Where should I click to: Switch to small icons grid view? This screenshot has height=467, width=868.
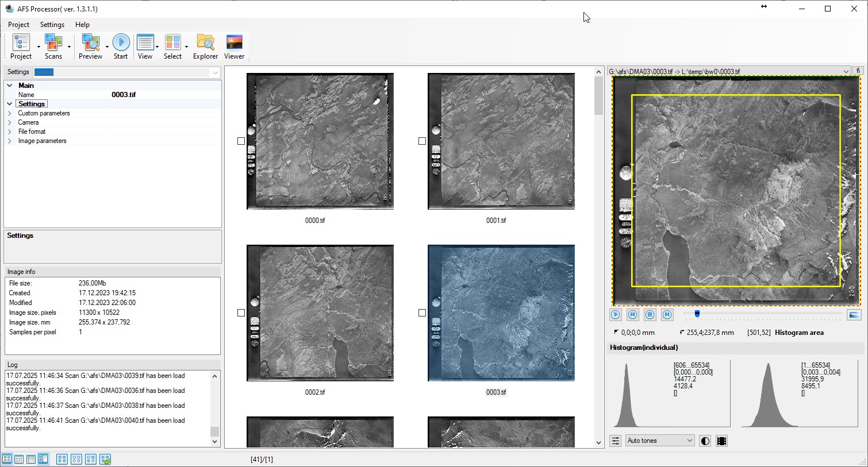tap(19, 459)
